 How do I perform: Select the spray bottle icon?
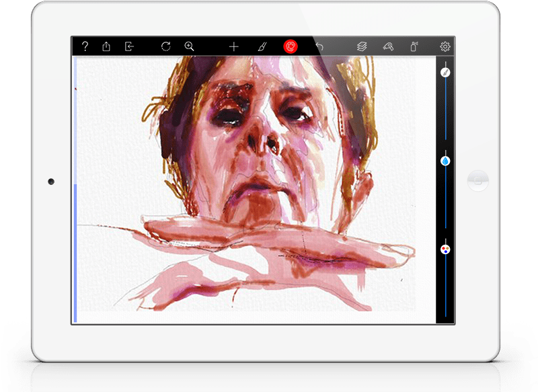414,46
